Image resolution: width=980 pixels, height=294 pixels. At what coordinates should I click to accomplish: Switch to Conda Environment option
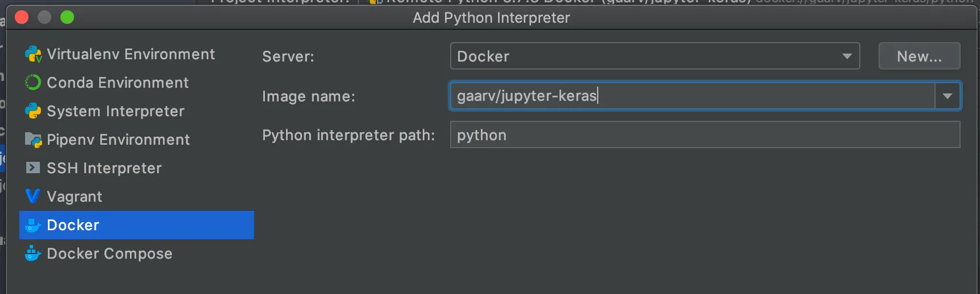point(117,83)
